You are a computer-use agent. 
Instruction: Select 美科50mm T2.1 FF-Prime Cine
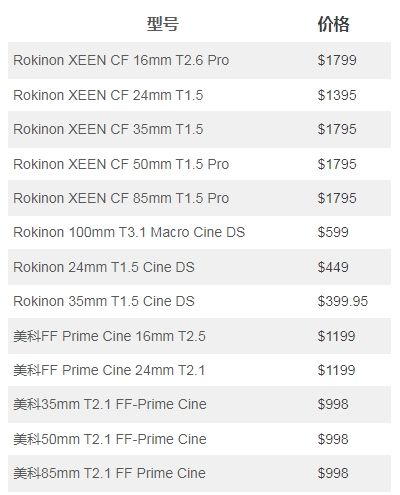110,439
